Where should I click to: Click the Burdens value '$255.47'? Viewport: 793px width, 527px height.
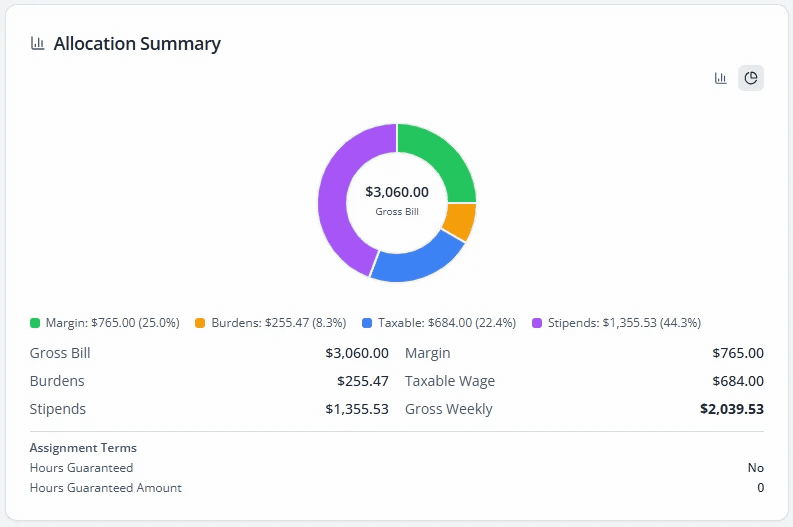(363, 381)
